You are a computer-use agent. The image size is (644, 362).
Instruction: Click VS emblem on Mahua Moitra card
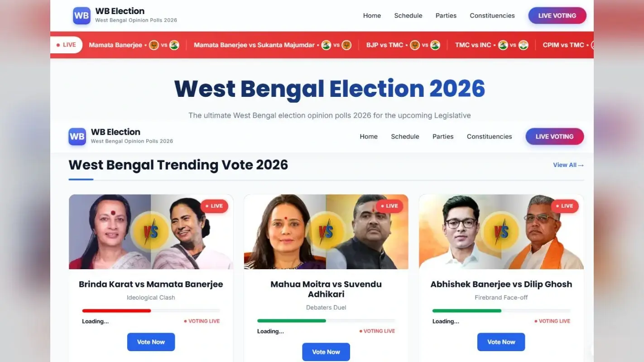[x=326, y=232]
